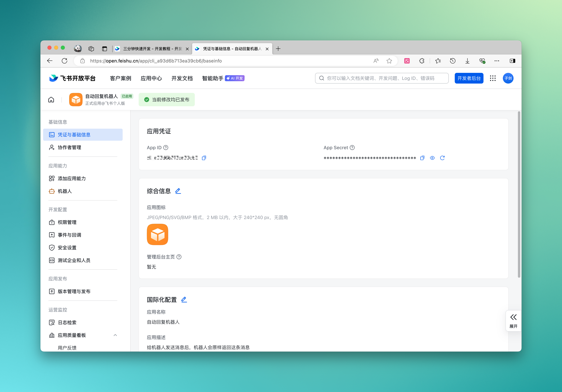The image size is (562, 392).
Task: Open the apps grid icon in top bar
Action: click(x=493, y=78)
